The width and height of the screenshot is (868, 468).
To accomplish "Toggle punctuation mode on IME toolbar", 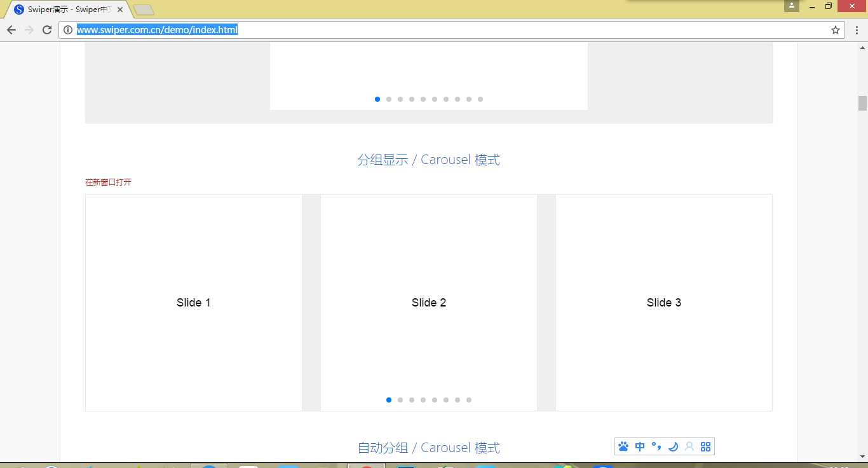I will point(656,446).
